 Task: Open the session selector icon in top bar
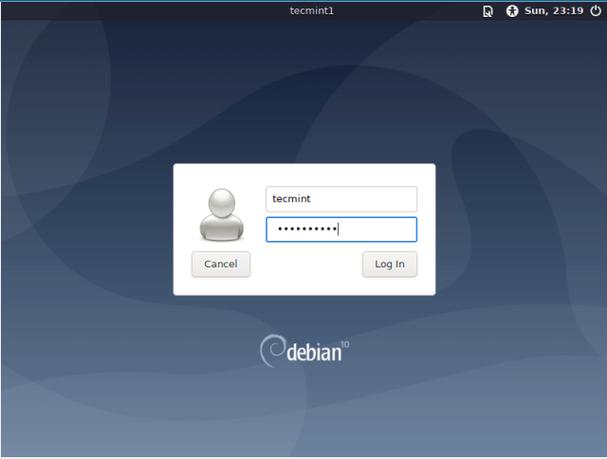click(488, 11)
